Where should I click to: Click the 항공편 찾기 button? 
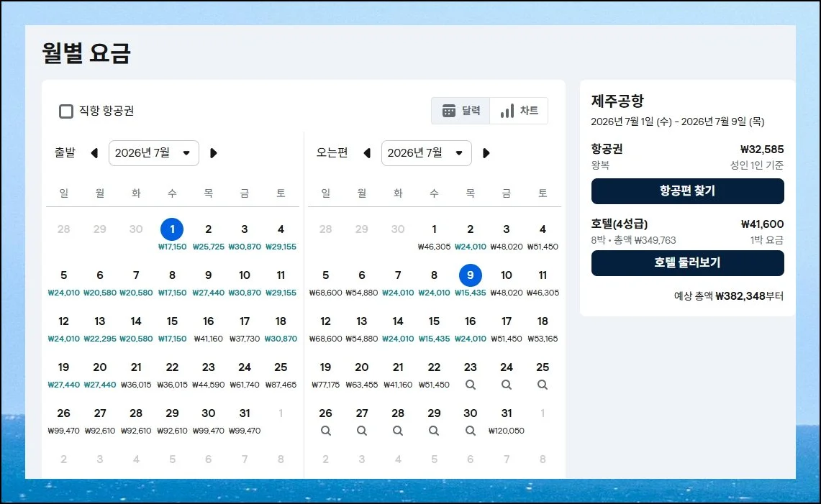pyautogui.click(x=687, y=191)
